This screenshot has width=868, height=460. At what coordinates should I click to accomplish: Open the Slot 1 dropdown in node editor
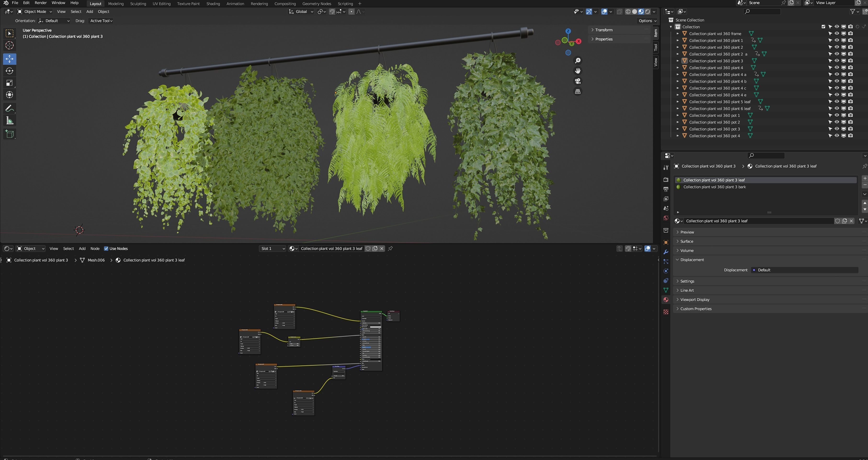coord(272,248)
